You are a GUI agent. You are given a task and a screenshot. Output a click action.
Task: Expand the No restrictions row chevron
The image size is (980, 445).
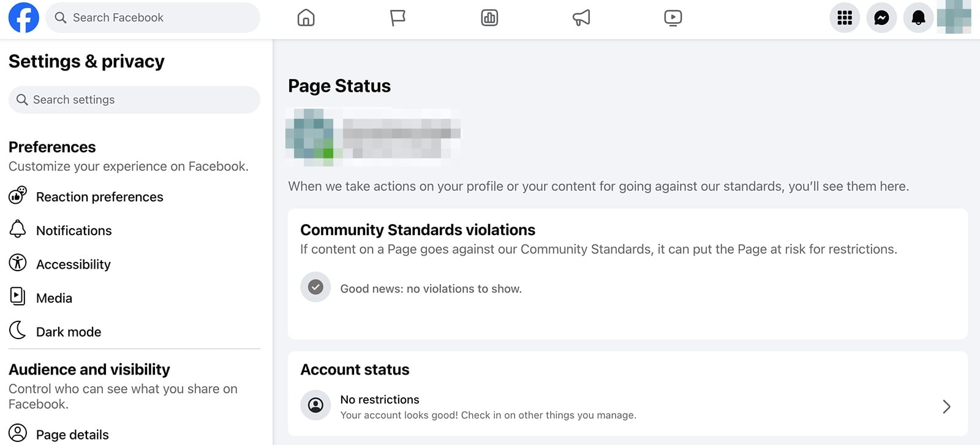point(946,406)
